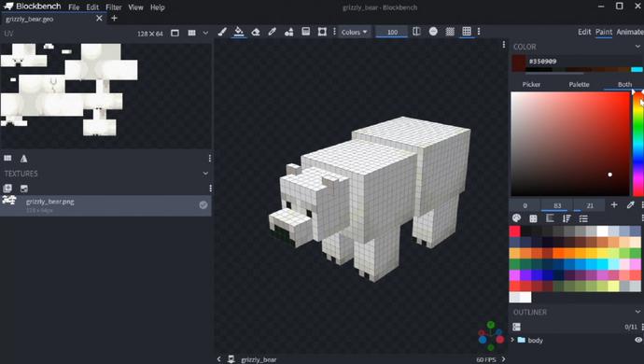Toggle the Lock Alpha circle icon
This screenshot has width=644, height=364.
tap(433, 32)
